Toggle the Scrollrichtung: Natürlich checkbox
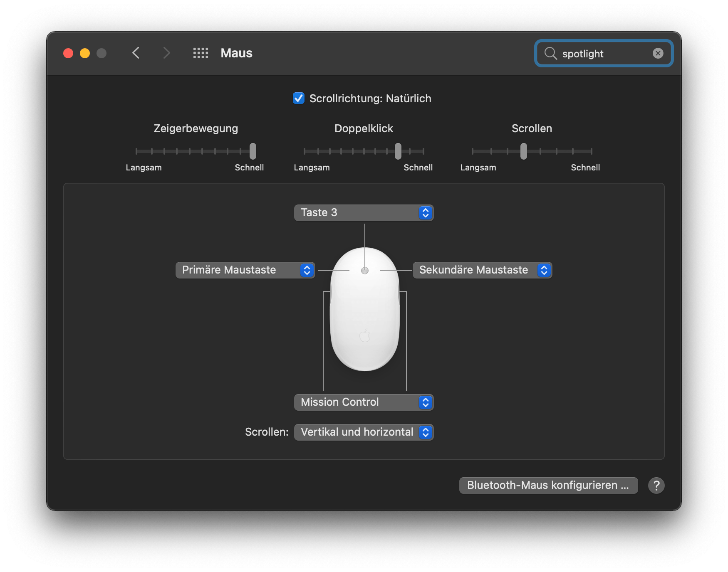Image resolution: width=728 pixels, height=572 pixels. 298,98
